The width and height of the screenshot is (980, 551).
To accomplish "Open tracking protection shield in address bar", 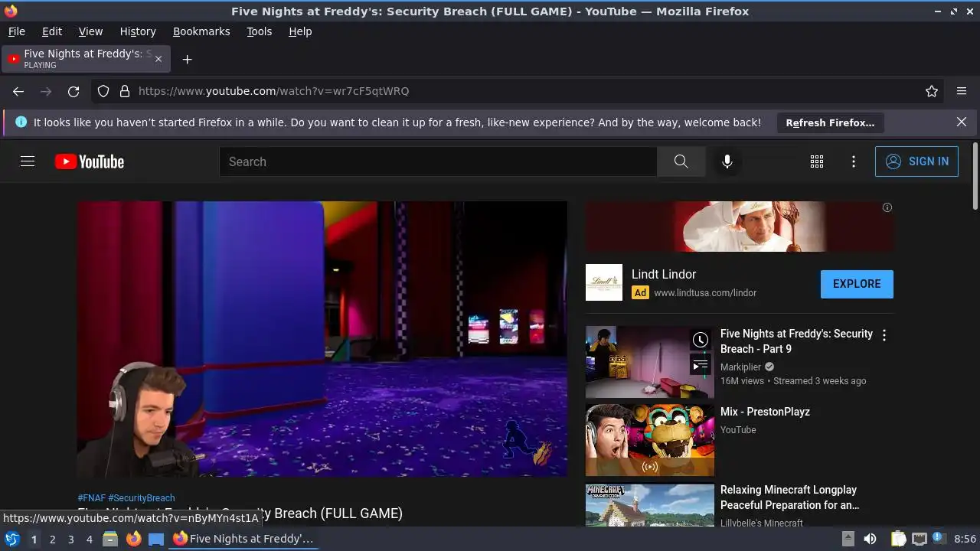I will click(x=103, y=91).
